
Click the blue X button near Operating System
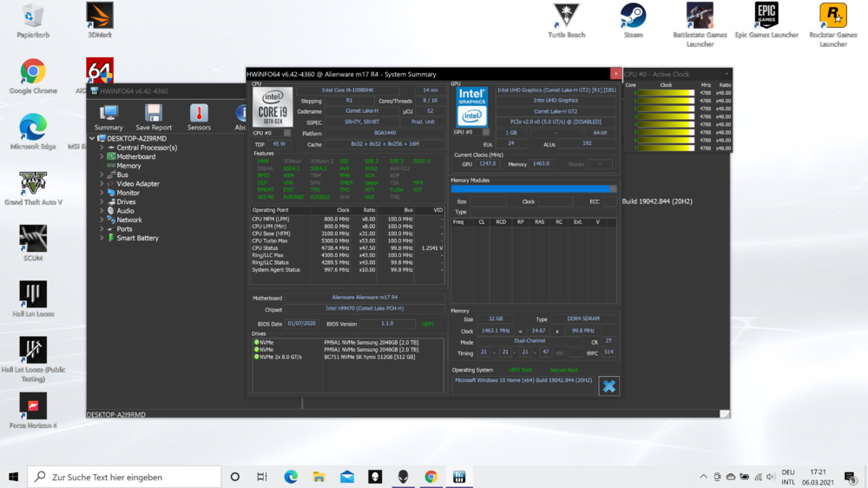(608, 386)
